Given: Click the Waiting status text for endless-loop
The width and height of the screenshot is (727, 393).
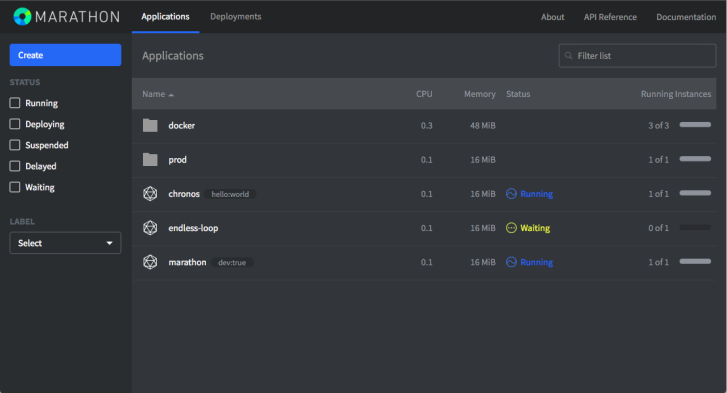Looking at the screenshot, I should tap(535, 228).
